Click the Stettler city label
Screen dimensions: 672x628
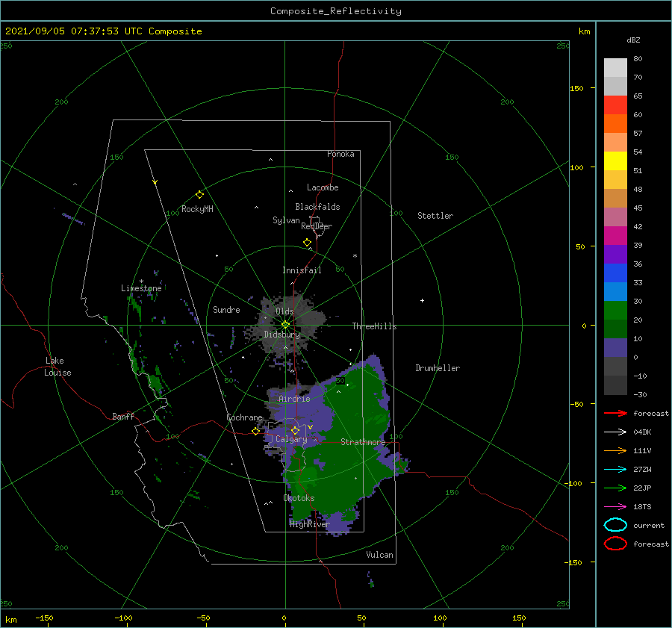(x=435, y=216)
